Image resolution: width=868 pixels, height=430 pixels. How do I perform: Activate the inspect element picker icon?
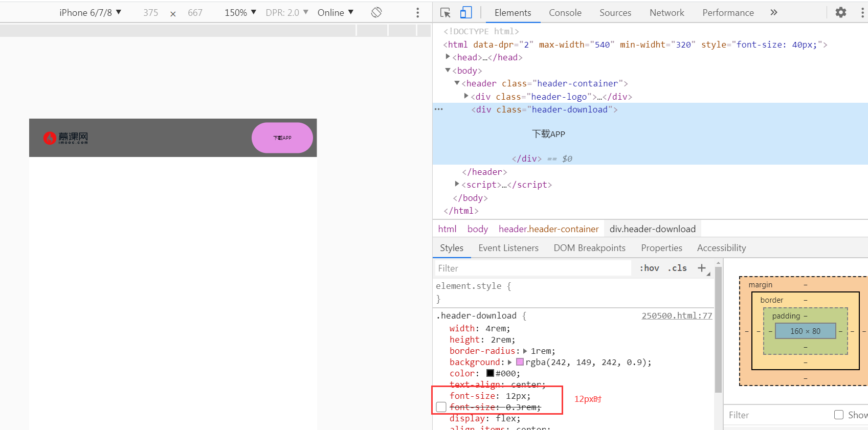[446, 13]
